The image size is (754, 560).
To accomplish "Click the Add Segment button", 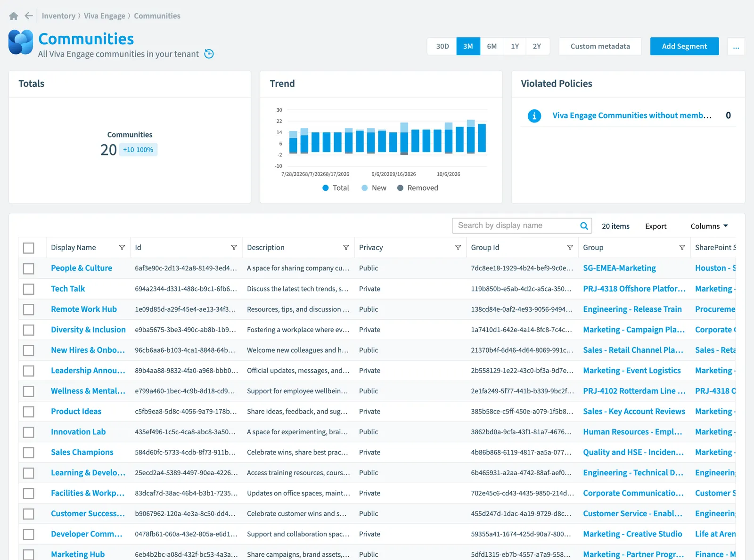I will coord(684,46).
